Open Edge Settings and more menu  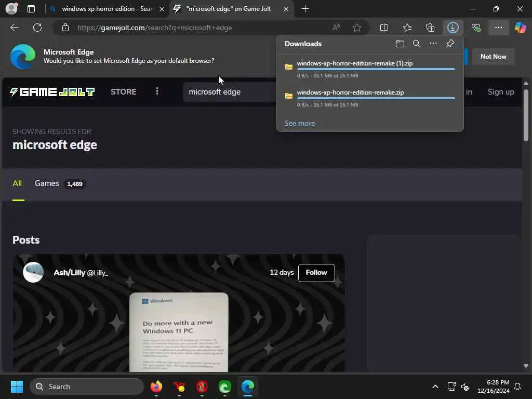pos(498,28)
